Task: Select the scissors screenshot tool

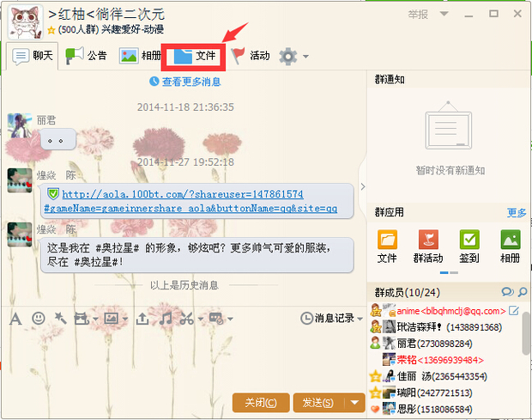Action: 187,319
